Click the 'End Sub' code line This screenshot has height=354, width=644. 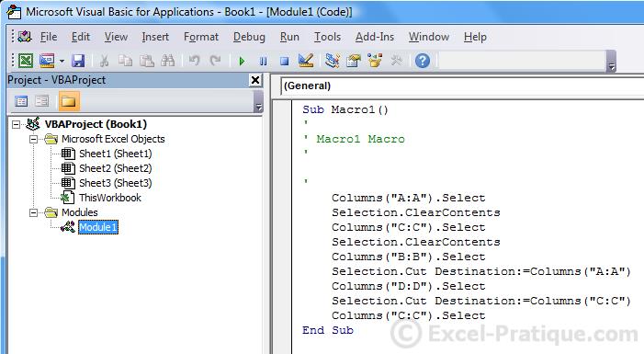328,331
